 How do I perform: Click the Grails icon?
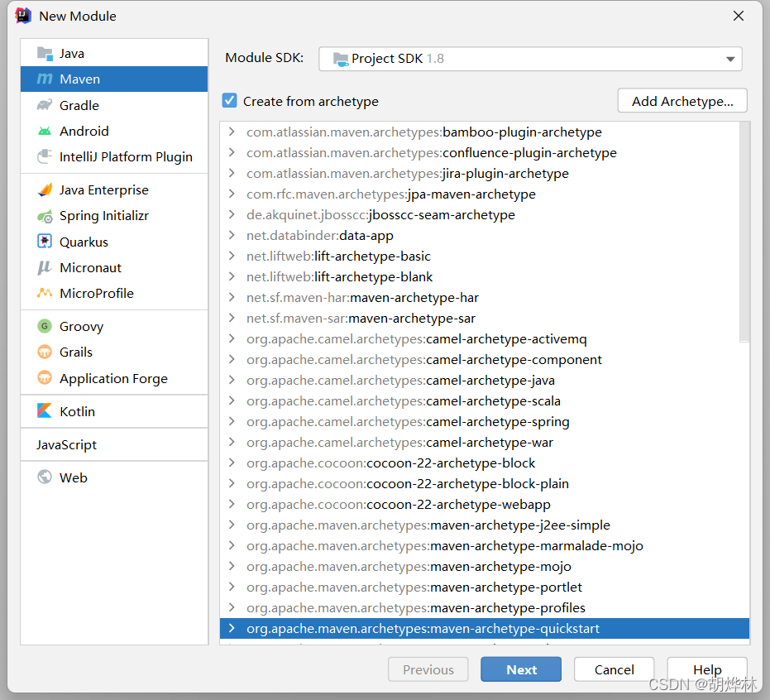click(x=45, y=352)
